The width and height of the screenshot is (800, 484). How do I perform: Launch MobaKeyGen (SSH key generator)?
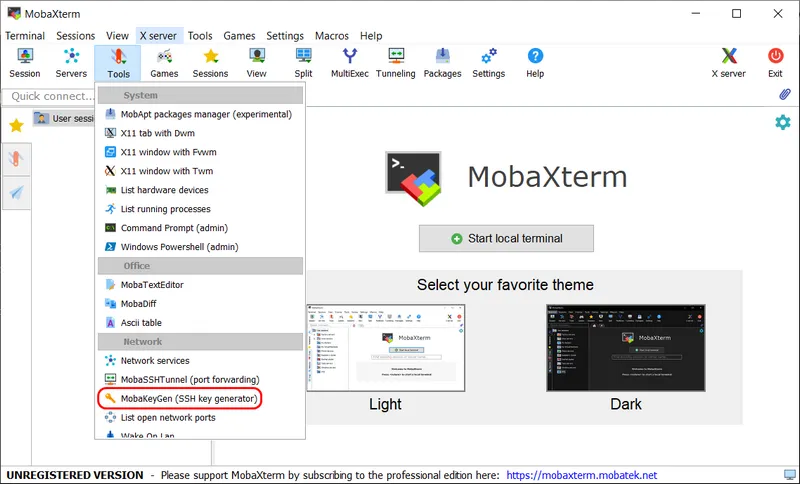[x=200, y=398]
